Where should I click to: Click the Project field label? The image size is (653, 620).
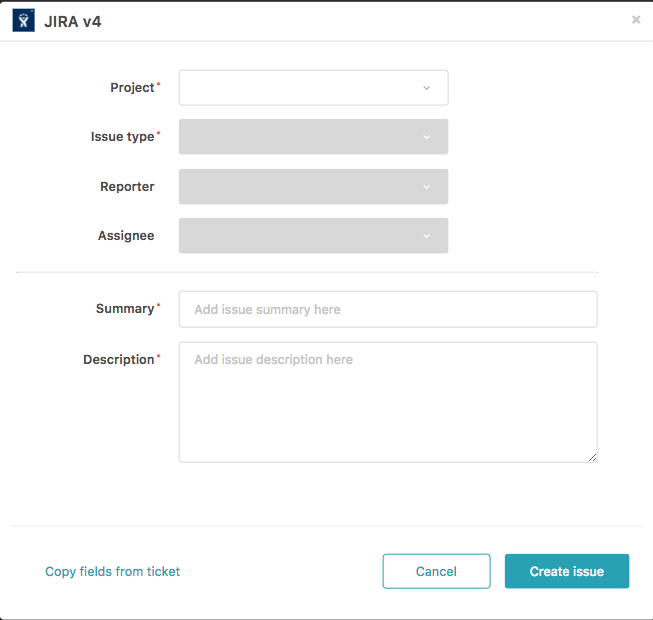(x=132, y=88)
